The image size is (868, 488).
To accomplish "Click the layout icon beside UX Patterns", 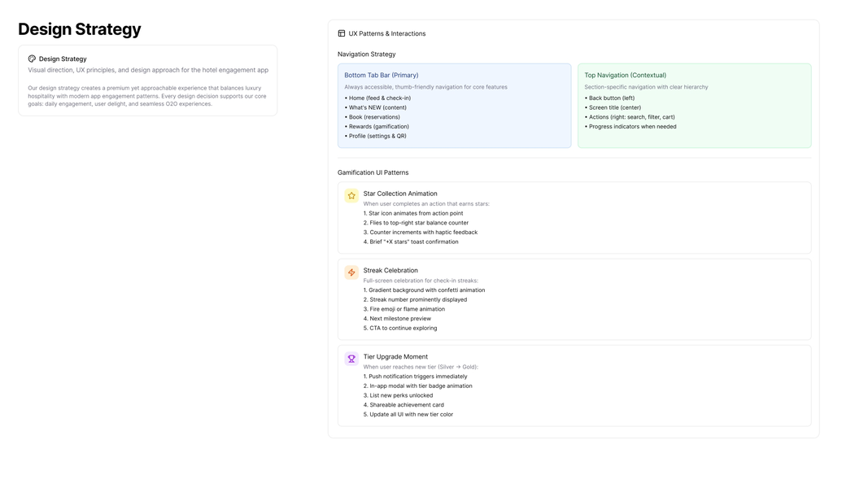I will [342, 33].
